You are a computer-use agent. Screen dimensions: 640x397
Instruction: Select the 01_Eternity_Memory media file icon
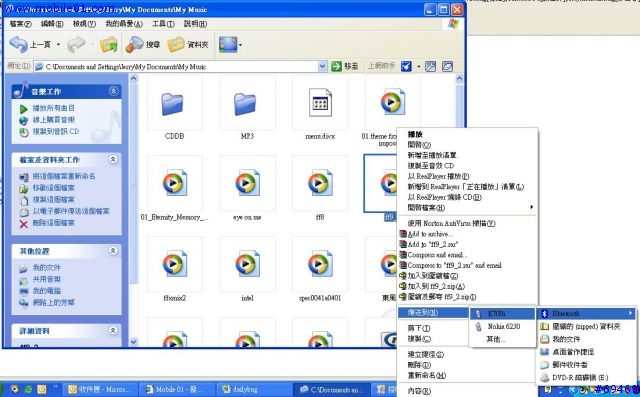point(175,183)
